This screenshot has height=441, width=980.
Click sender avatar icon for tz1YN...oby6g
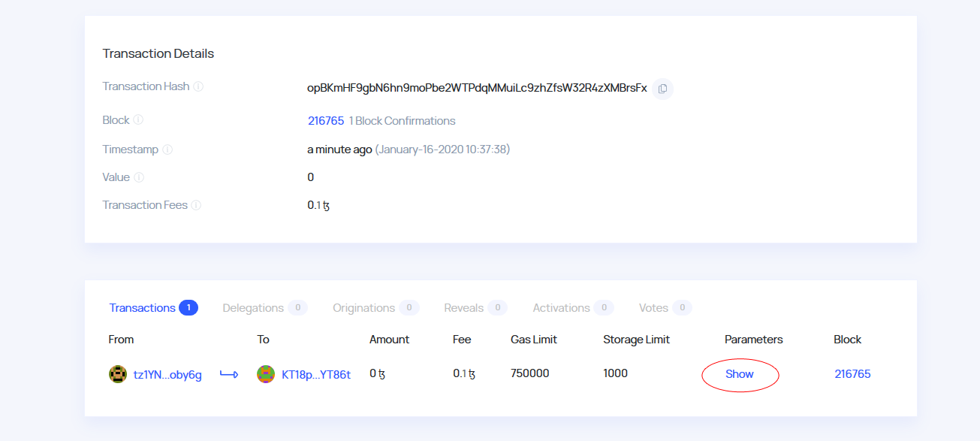pyautogui.click(x=117, y=374)
